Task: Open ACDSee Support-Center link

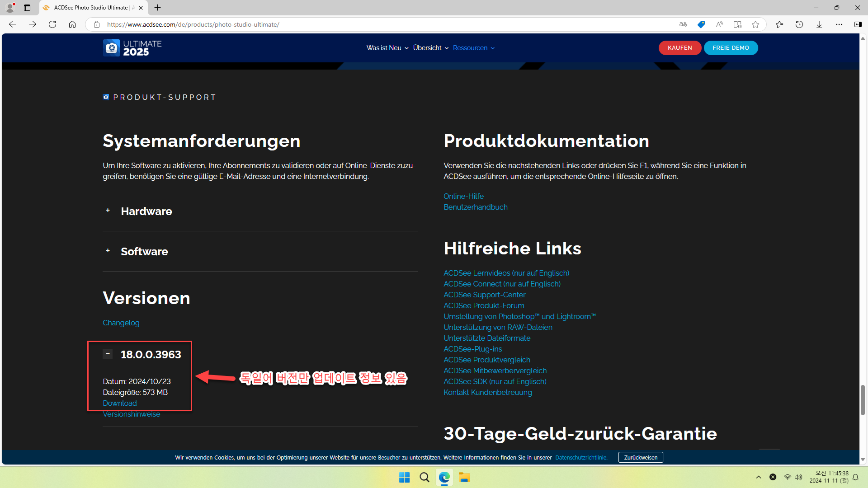Action: (x=485, y=295)
